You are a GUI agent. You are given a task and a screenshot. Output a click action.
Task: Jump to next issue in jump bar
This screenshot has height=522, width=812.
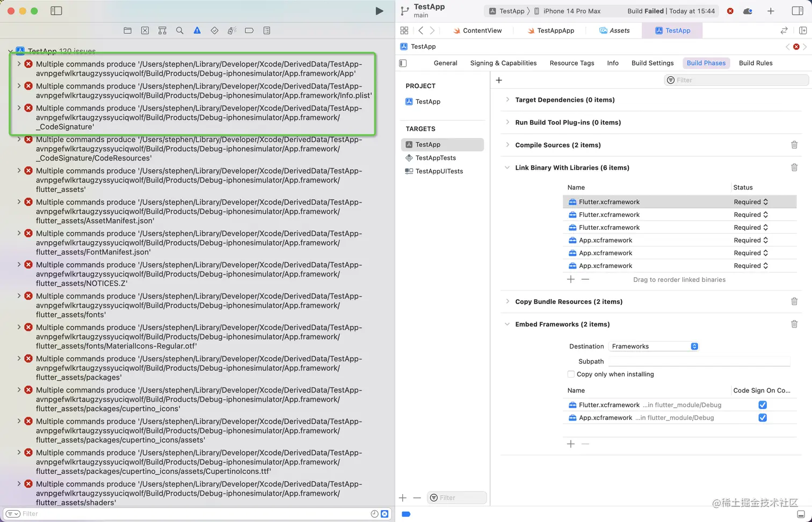point(804,47)
